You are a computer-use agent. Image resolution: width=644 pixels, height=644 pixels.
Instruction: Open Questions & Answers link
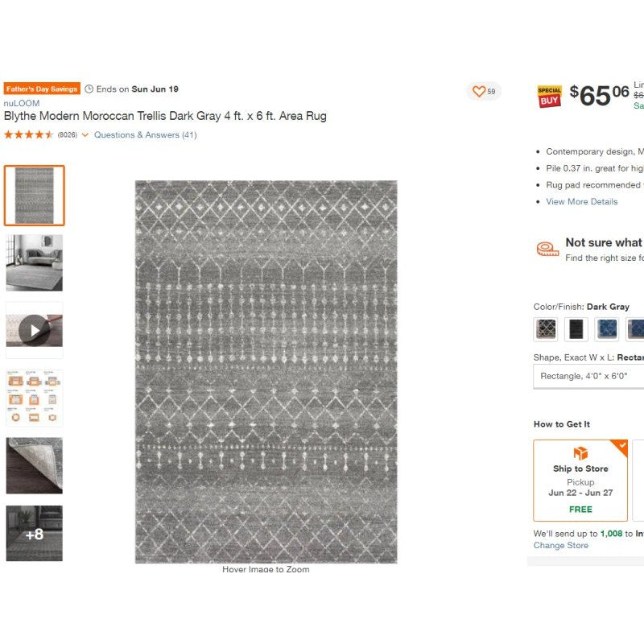tap(145, 135)
